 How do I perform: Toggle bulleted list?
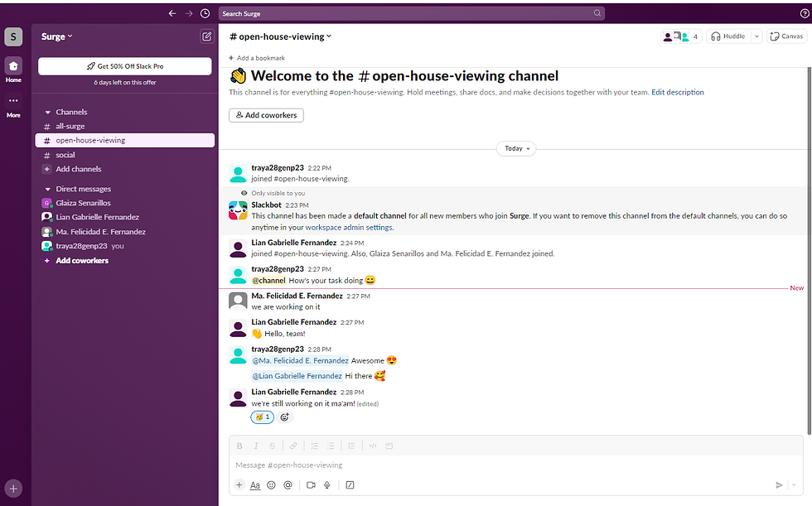pos(331,446)
